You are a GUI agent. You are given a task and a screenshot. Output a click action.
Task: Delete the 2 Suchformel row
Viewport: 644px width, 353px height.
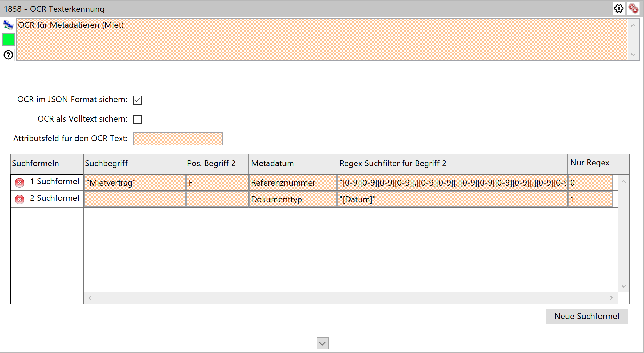19,199
